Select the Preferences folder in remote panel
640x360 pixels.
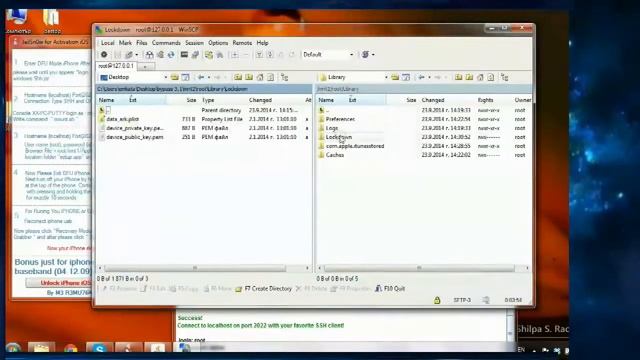(x=340, y=119)
